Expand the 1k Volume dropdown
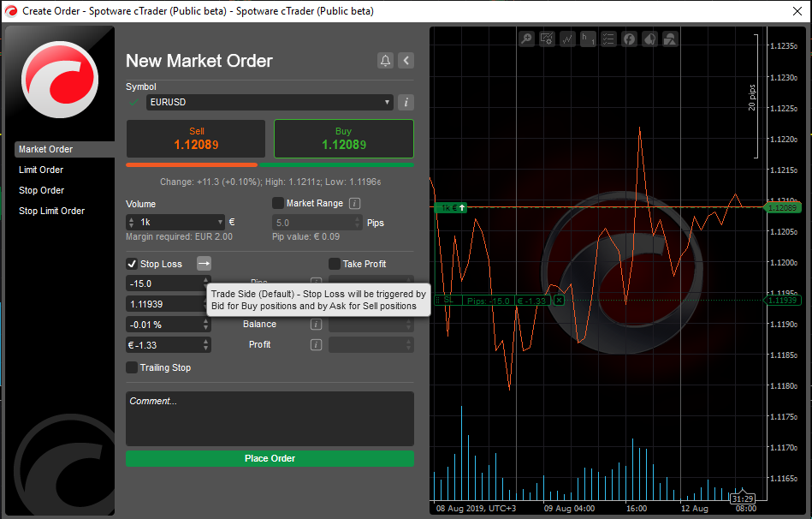Screen dimensions: 812x519 coord(221,222)
